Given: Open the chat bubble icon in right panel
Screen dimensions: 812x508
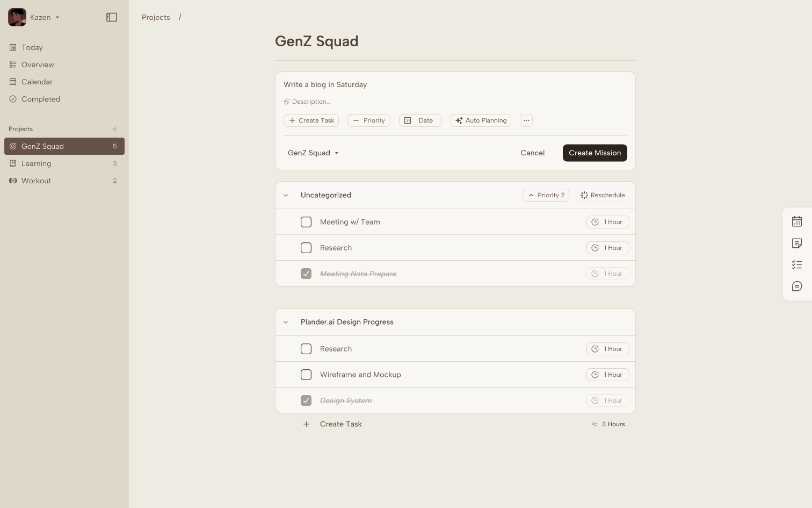Looking at the screenshot, I should click(797, 287).
